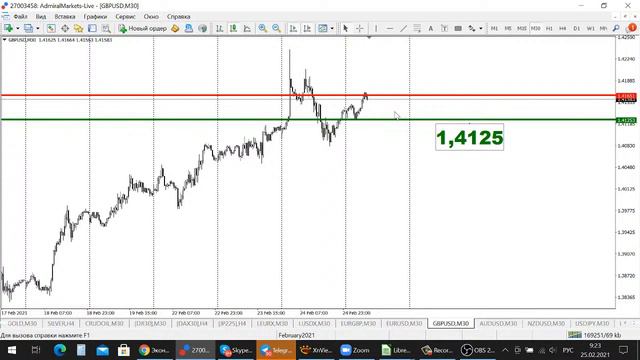Switch chart to bar chart type
The height and width of the screenshot is (360, 640).
point(220,28)
